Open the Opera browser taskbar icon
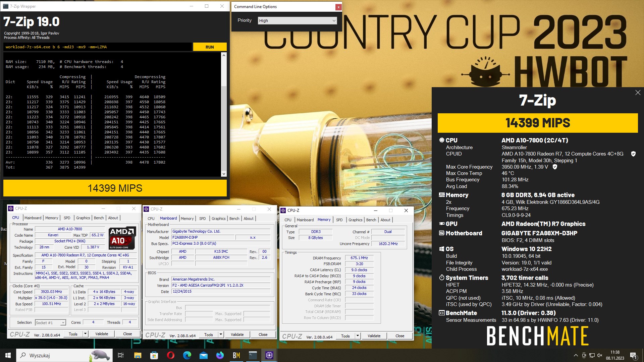 click(170, 355)
